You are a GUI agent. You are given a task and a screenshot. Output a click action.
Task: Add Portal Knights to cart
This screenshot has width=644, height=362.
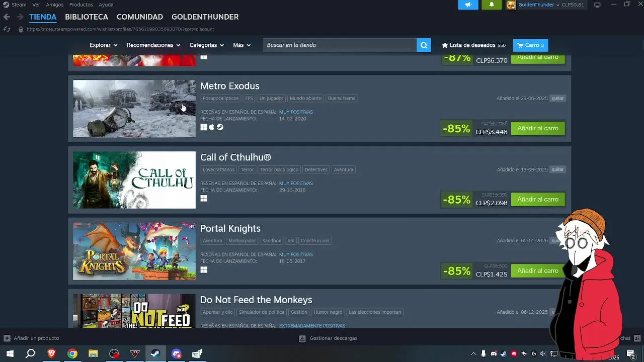point(538,270)
